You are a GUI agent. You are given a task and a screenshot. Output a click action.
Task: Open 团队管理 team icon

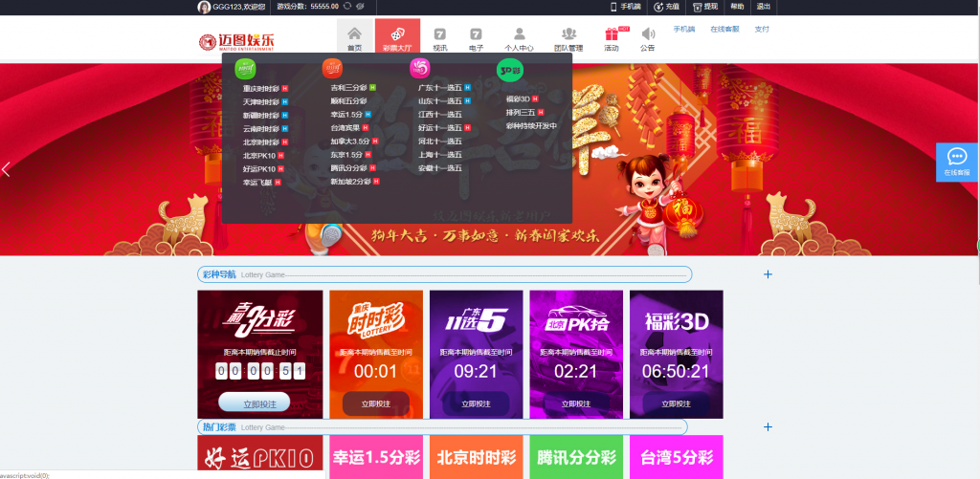point(568,35)
